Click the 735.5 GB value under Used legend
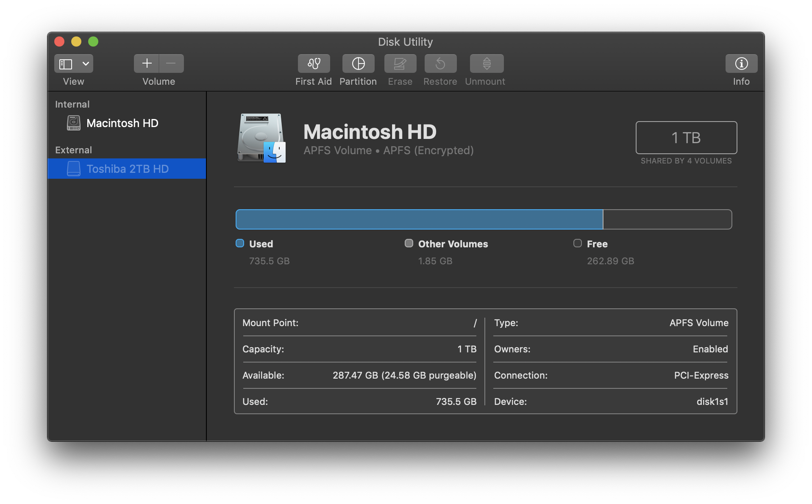812x504 pixels. [270, 261]
